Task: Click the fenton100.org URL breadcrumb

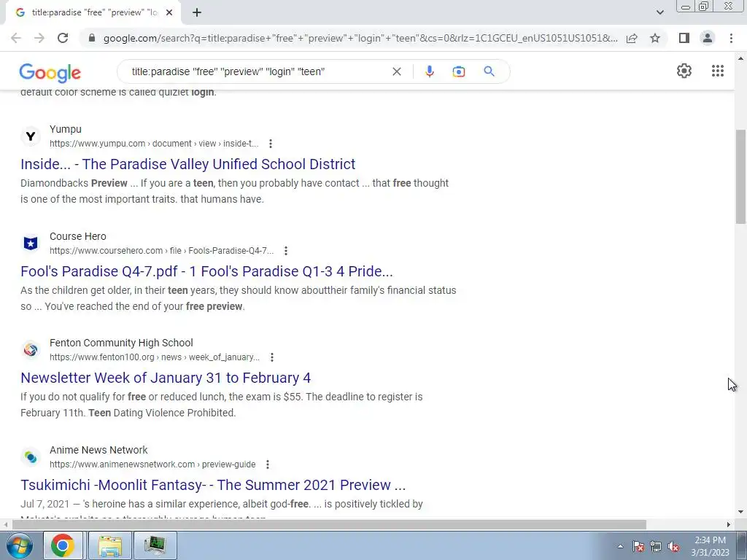Action: point(155,357)
